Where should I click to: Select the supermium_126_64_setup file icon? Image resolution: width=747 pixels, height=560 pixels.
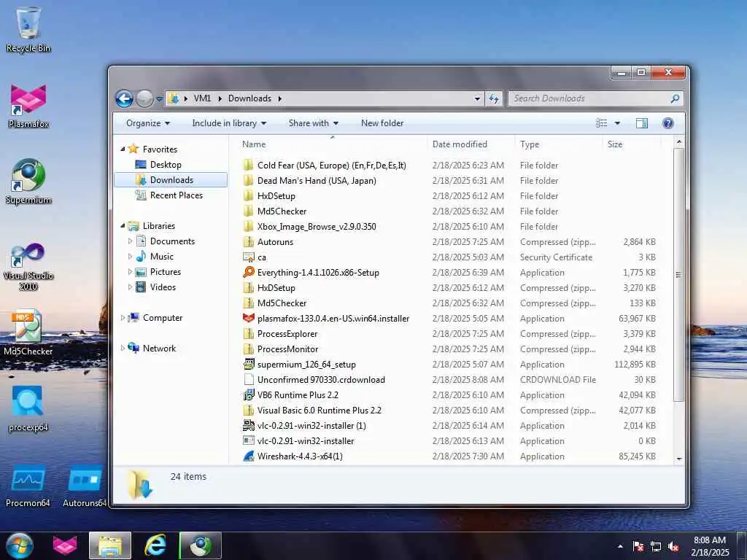click(248, 365)
